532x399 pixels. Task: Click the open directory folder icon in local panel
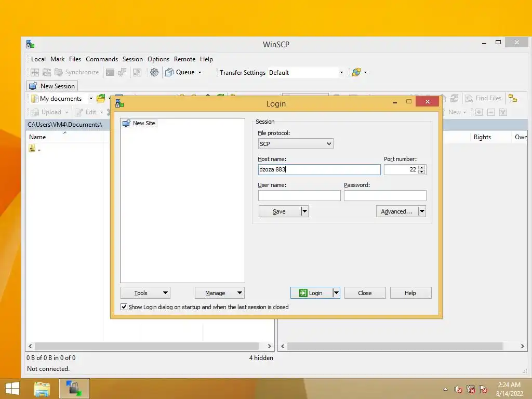coord(101,99)
